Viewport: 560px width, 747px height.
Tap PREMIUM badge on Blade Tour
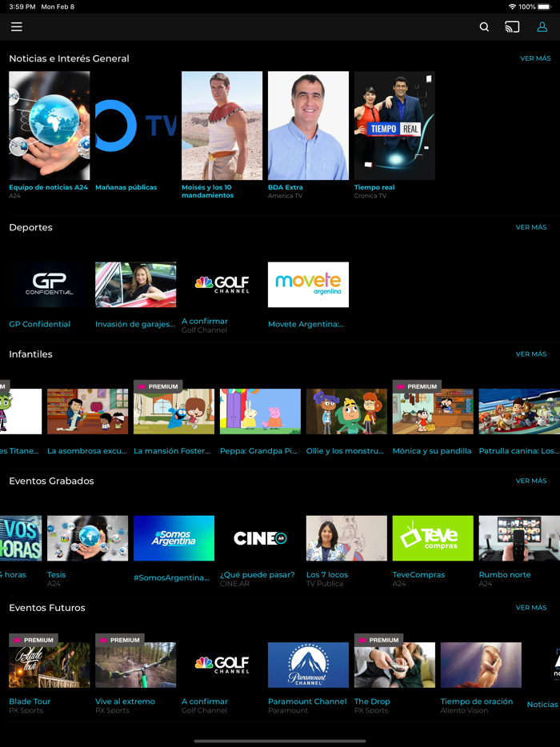34,640
